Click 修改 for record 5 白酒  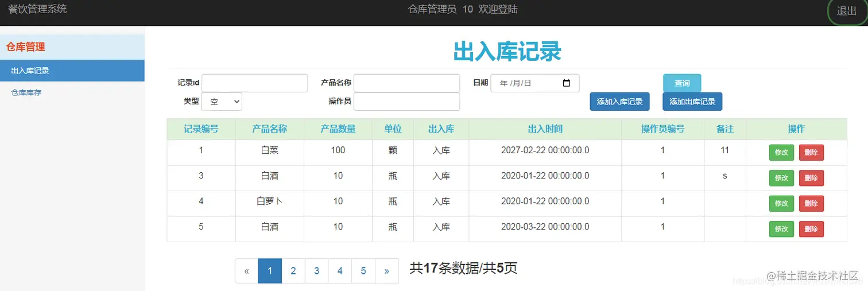pos(781,229)
